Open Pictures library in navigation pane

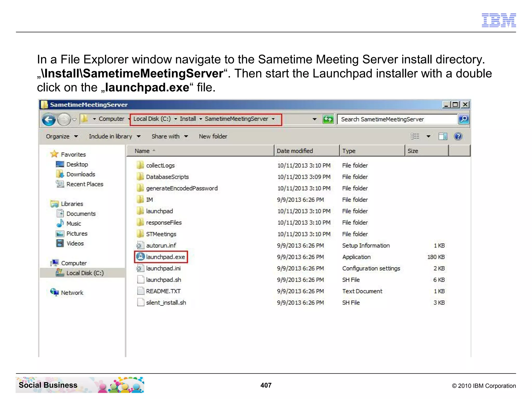[x=77, y=234]
